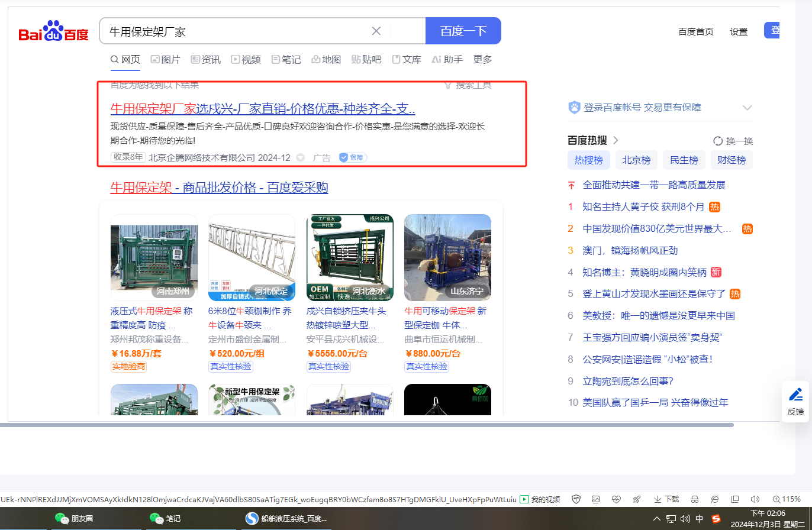Image resolution: width=812 pixels, height=530 pixels.
Task: Open the 河北衡水 product thumbnail
Action: 350,257
